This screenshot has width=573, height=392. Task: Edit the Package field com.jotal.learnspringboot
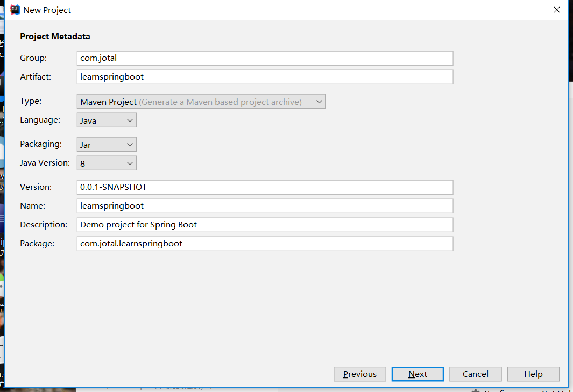pyautogui.click(x=265, y=244)
